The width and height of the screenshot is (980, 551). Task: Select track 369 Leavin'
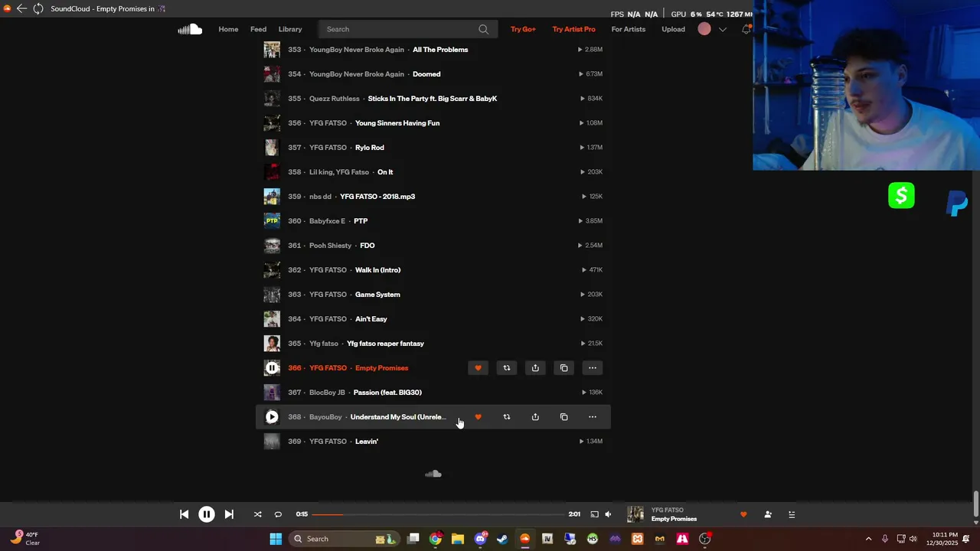[367, 442]
